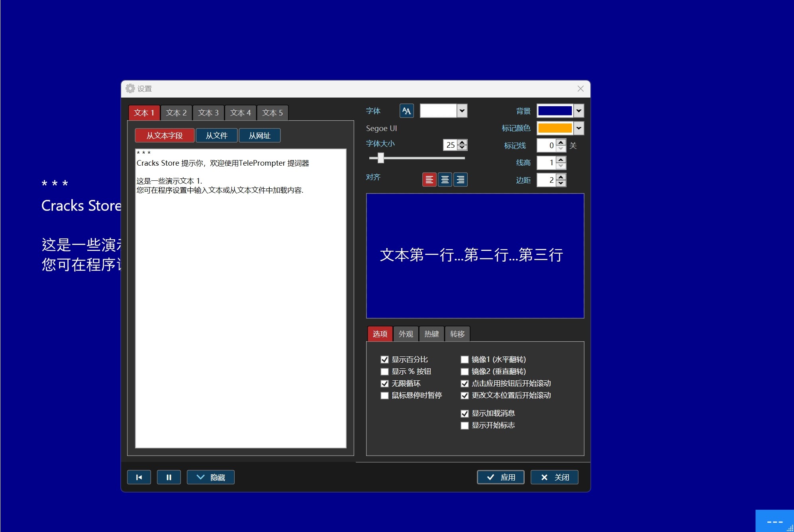
Task: Open the 外观 tab
Action: pos(406,334)
